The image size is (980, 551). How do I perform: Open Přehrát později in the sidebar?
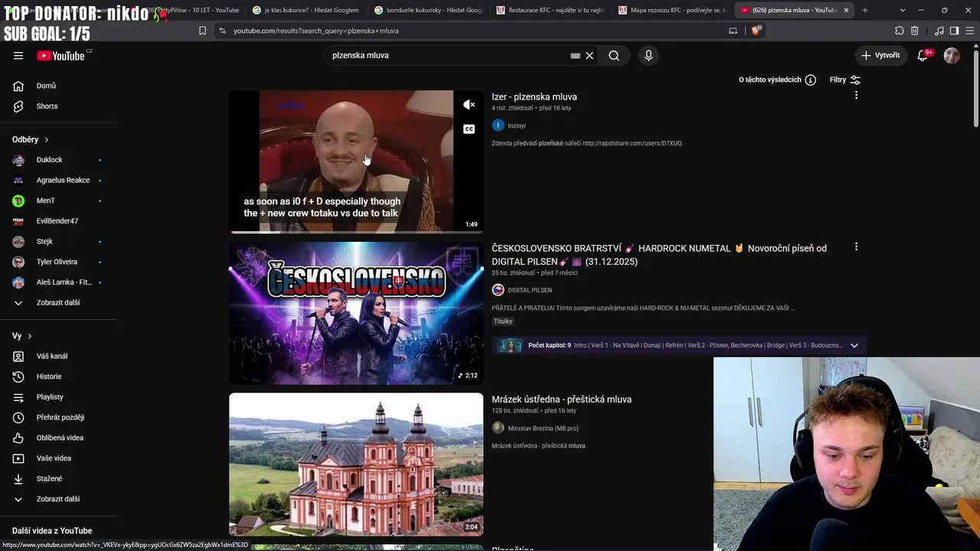[x=59, y=417]
